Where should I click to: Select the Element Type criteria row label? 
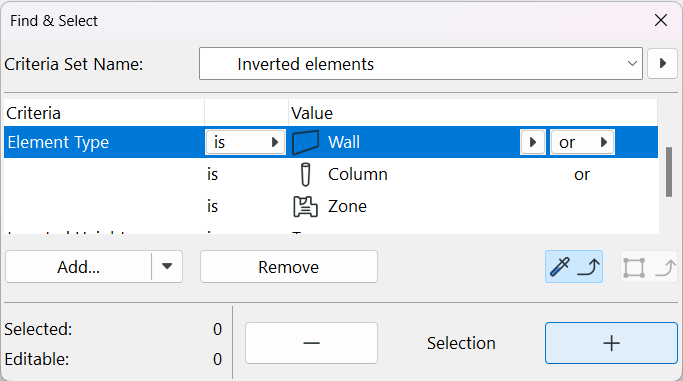(58, 142)
